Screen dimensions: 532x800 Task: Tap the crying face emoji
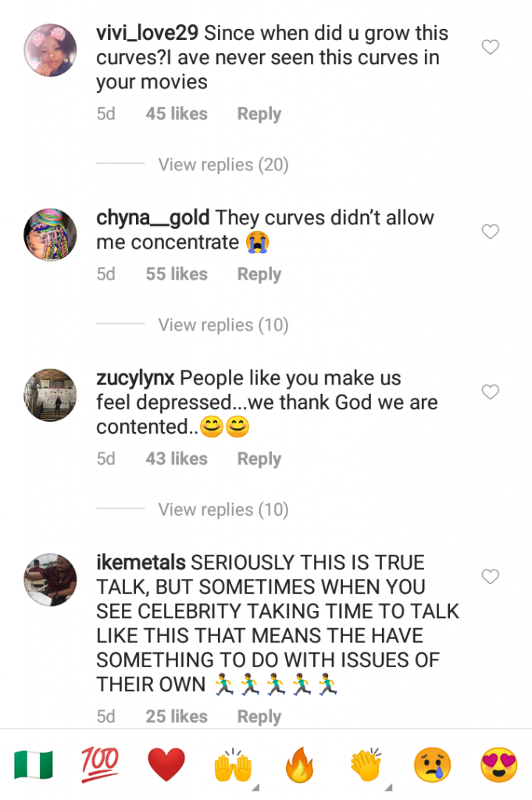click(x=432, y=765)
